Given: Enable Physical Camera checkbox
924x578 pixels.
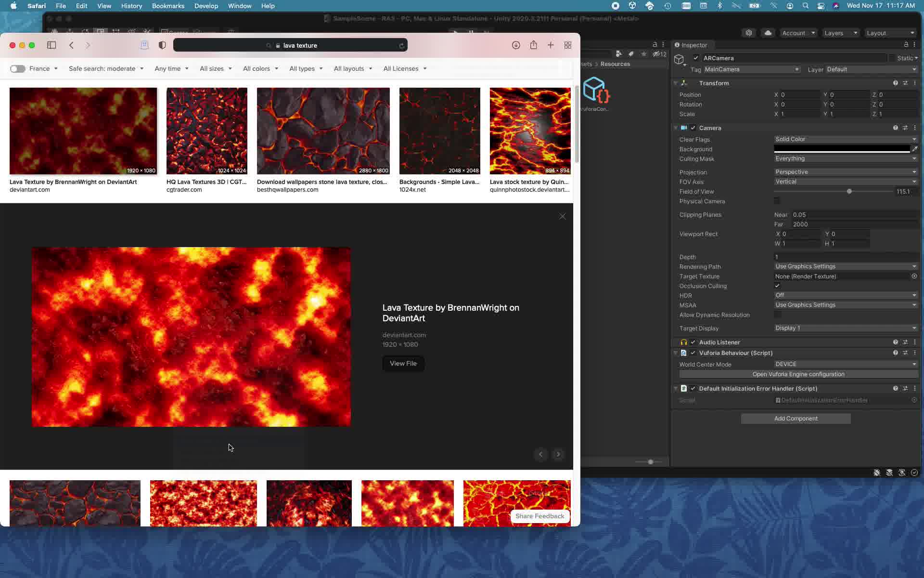Looking at the screenshot, I should click(x=777, y=201).
